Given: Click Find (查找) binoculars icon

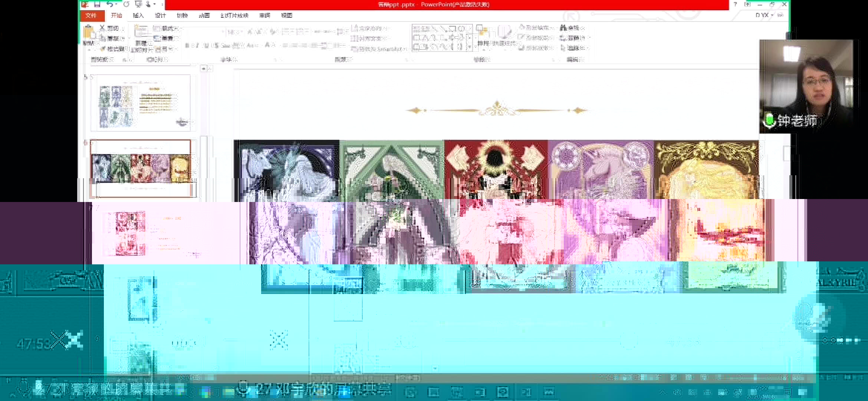Looking at the screenshot, I should (572, 28).
